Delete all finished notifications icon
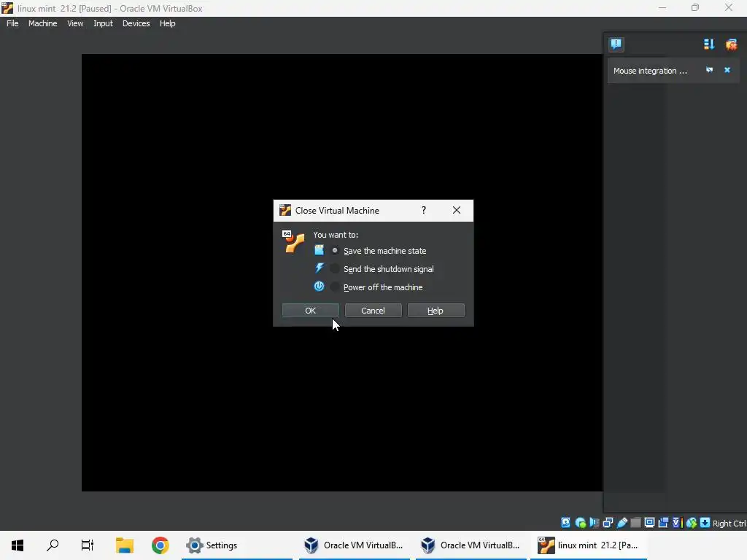Viewport: 747px width, 560px height. (731, 44)
